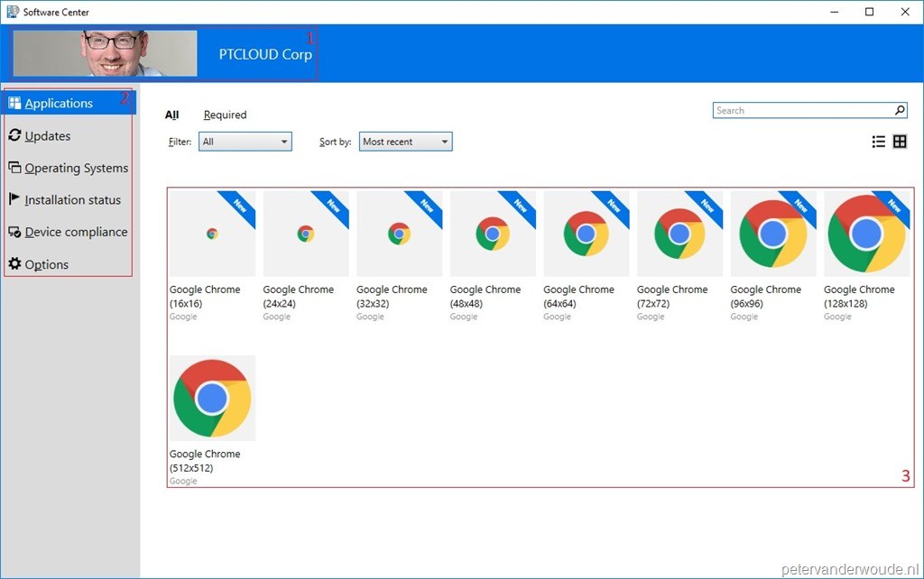Image resolution: width=924 pixels, height=579 pixels.
Task: Maximize the Software Center window
Action: (869, 12)
